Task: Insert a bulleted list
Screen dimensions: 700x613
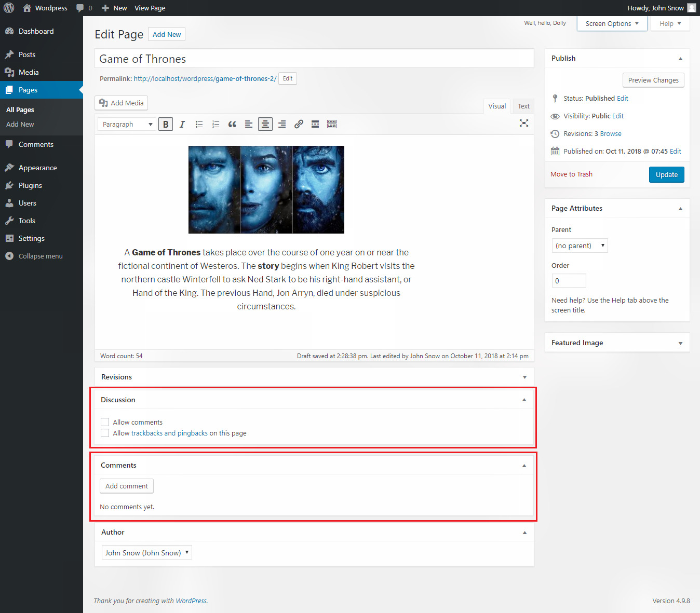Action: 199,124
